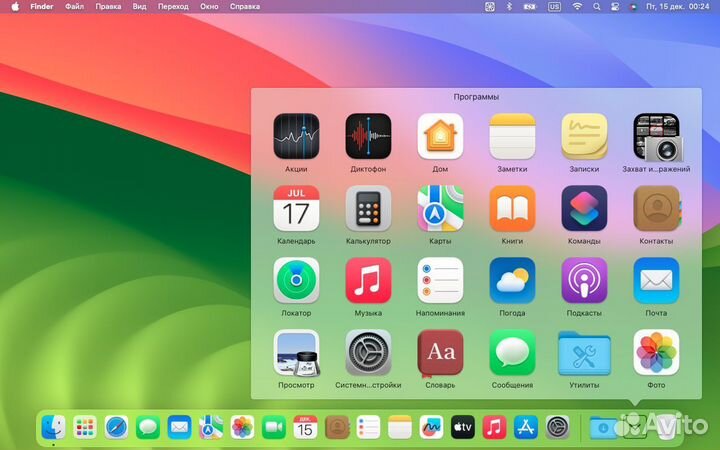Viewport: 720px width, 450px height.
Task: Open the Finder menu
Action: [x=42, y=6]
